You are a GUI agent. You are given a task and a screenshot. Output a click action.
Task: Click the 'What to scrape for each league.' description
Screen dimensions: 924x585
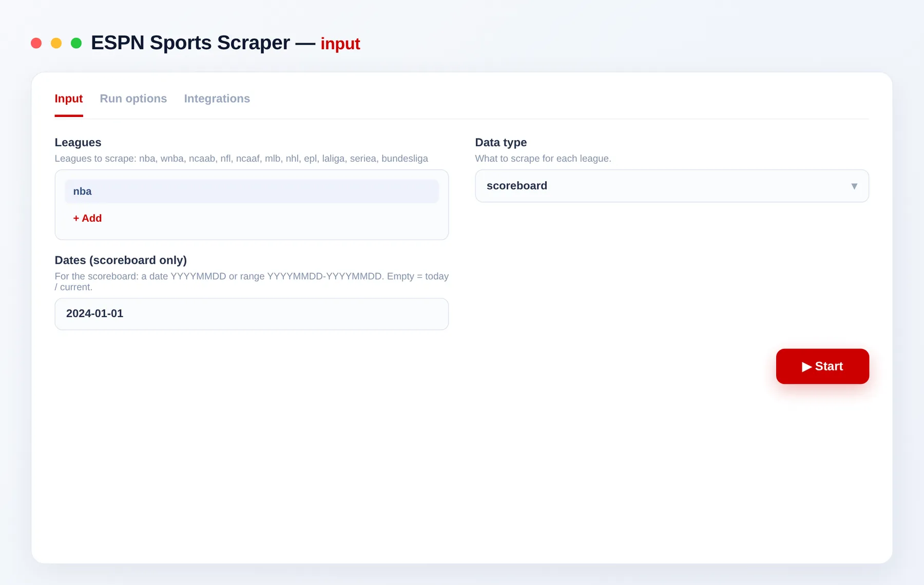tap(543, 159)
